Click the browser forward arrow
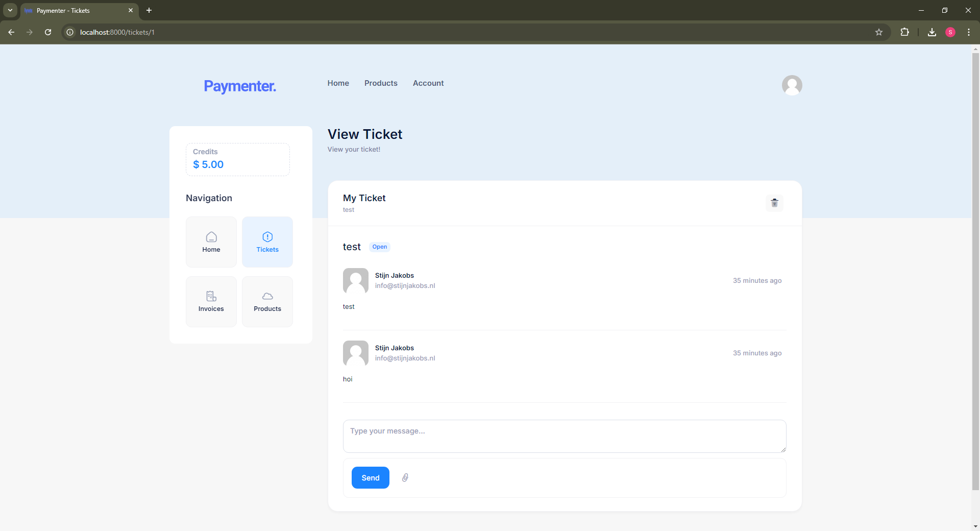980x531 pixels. (x=30, y=32)
